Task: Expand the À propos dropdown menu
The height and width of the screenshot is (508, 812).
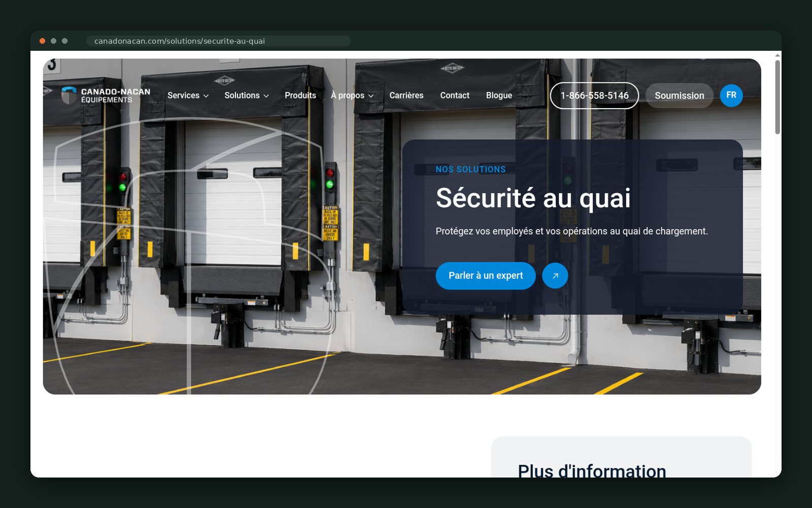Action: pyautogui.click(x=352, y=96)
